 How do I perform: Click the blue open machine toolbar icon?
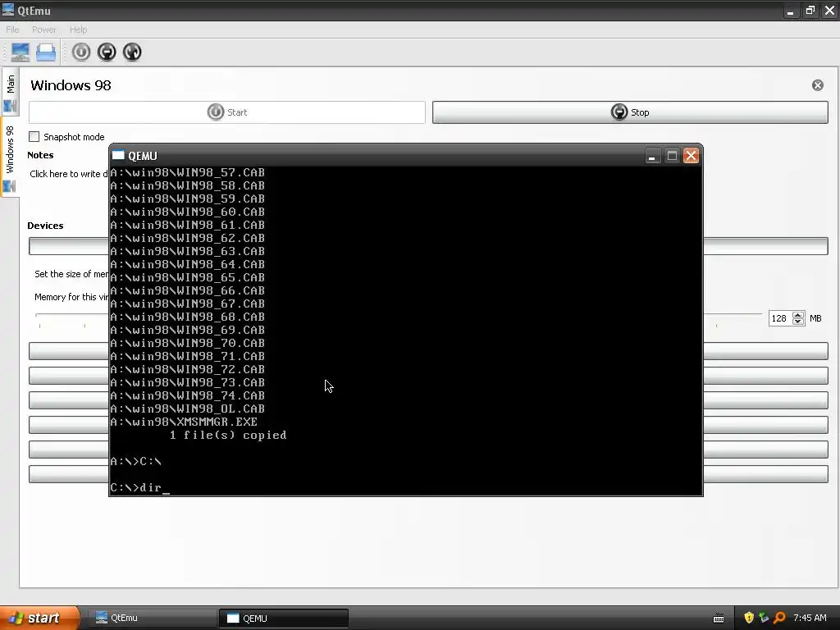(46, 52)
